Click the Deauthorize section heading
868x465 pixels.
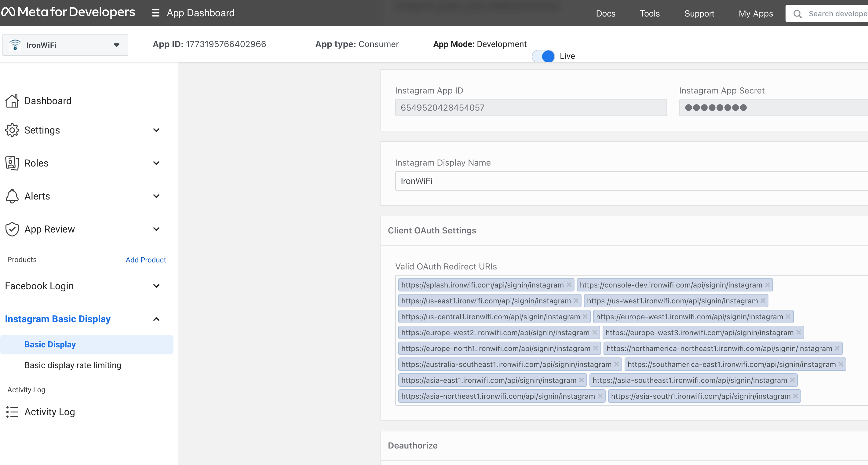[x=412, y=445]
